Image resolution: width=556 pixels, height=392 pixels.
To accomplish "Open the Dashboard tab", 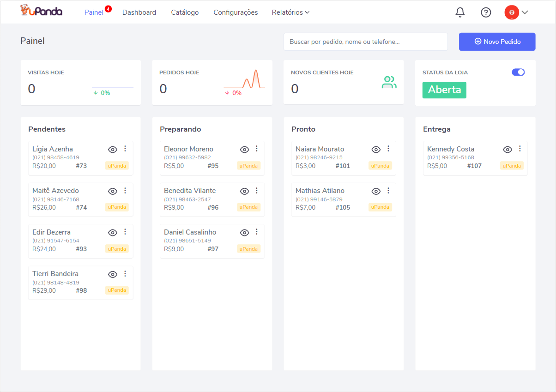I will pyautogui.click(x=139, y=12).
